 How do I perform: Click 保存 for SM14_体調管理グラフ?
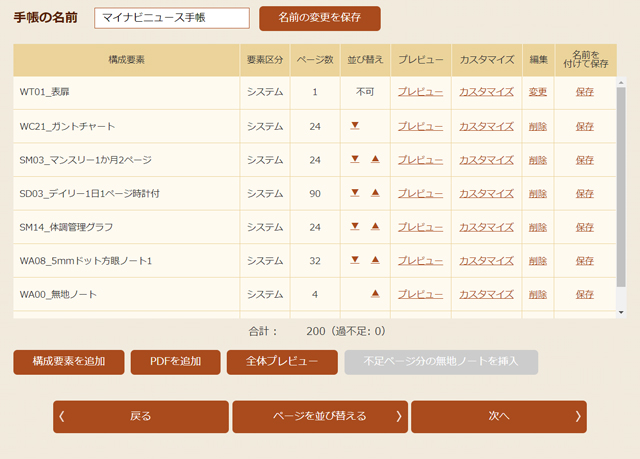pos(584,227)
